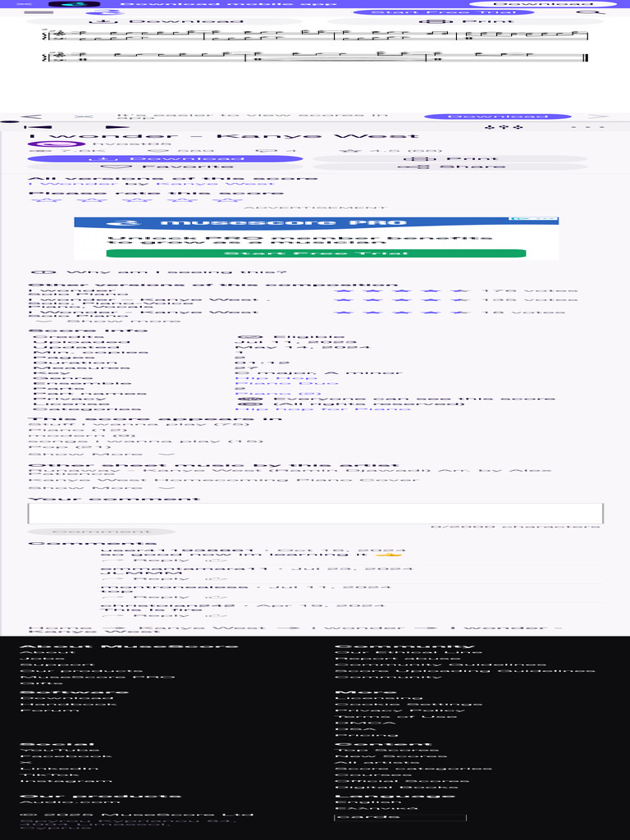Rate this score two stars
The image size is (630, 840).
92,200
